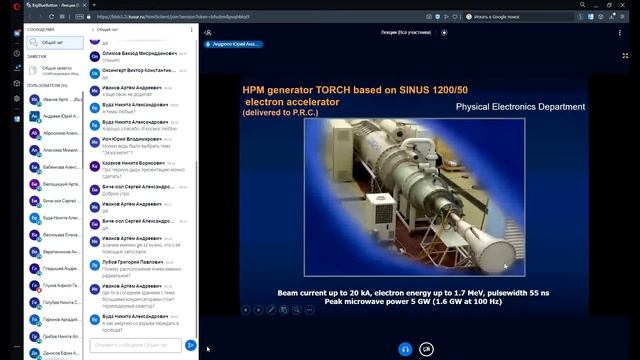Open Extensions cube in Opera sidebar
The height and width of the screenshot is (360, 640).
pyautogui.click(x=17, y=83)
